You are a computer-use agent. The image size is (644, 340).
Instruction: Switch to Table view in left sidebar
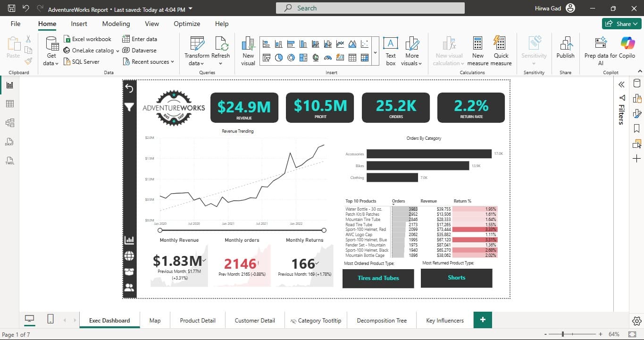(10, 104)
